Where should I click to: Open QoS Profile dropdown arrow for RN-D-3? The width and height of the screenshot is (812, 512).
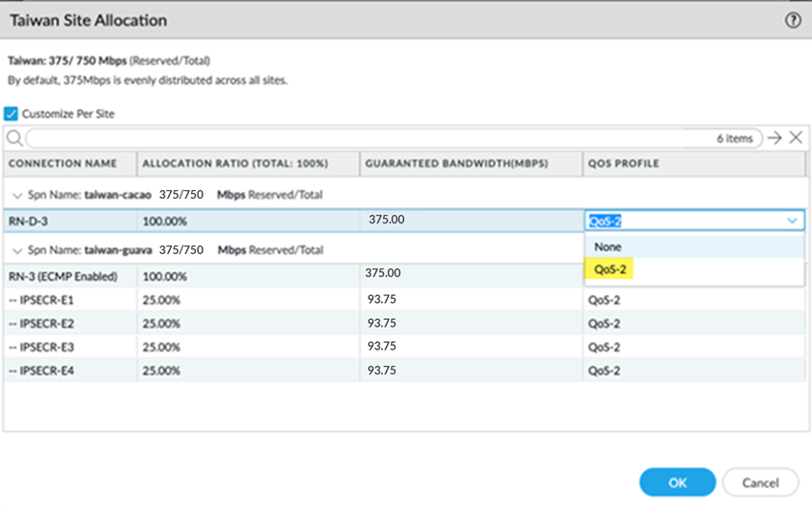[792, 221]
